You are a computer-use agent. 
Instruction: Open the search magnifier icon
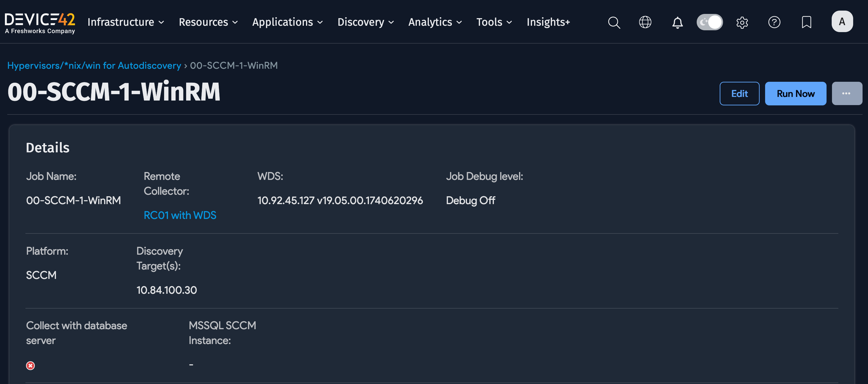(x=614, y=22)
